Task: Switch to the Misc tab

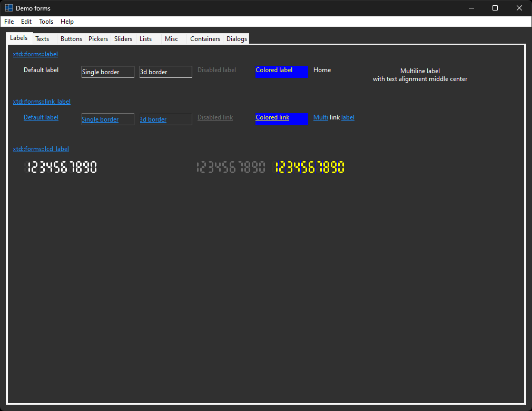Action: point(171,39)
